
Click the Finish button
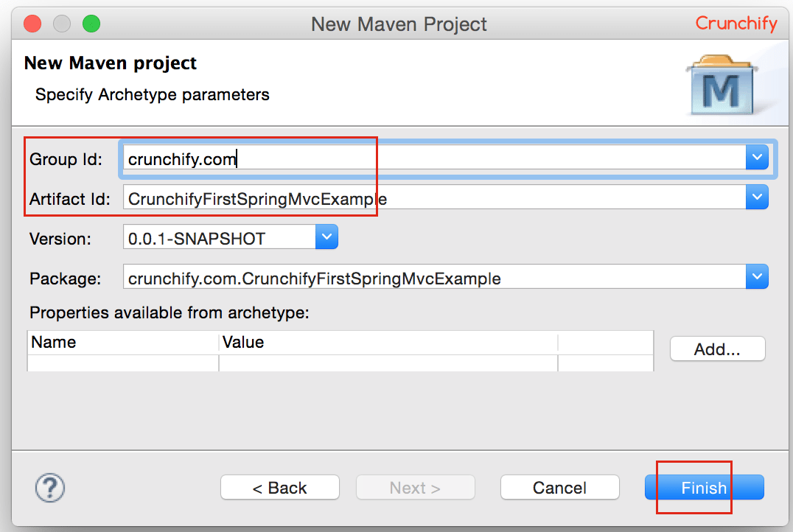point(703,488)
